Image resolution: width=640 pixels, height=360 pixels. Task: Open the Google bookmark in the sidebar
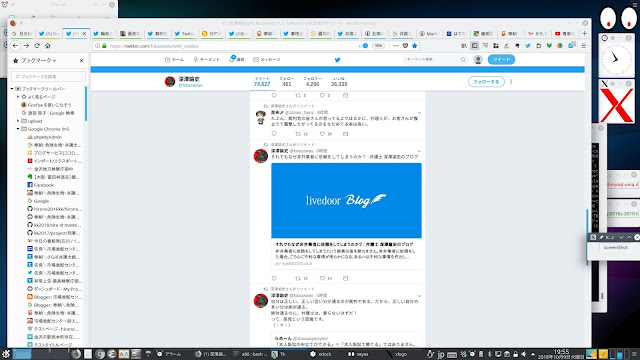38,201
